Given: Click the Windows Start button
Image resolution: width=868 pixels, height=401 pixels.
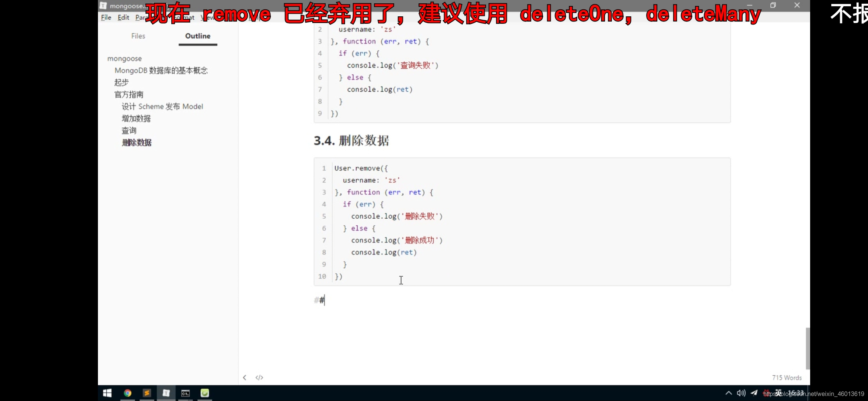Looking at the screenshot, I should tap(107, 393).
